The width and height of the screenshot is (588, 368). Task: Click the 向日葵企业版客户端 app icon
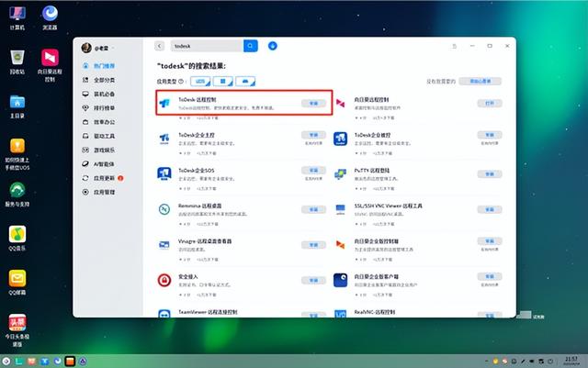point(340,280)
